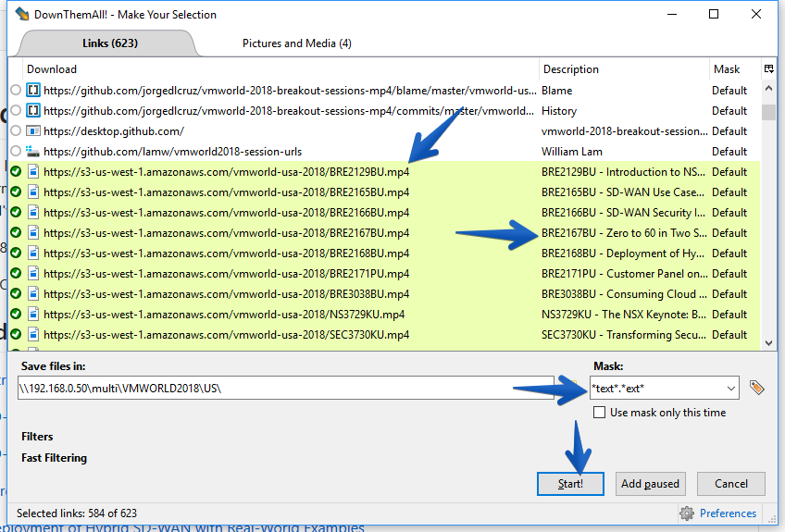This screenshot has width=785, height=532.
Task: Expand the Fast Filtering section
Action: click(x=54, y=458)
